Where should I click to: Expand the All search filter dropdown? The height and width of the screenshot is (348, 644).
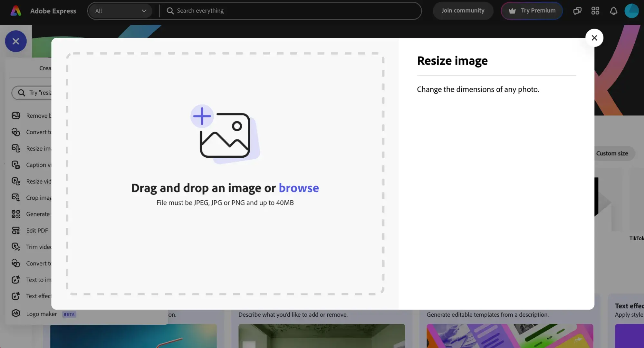point(120,11)
